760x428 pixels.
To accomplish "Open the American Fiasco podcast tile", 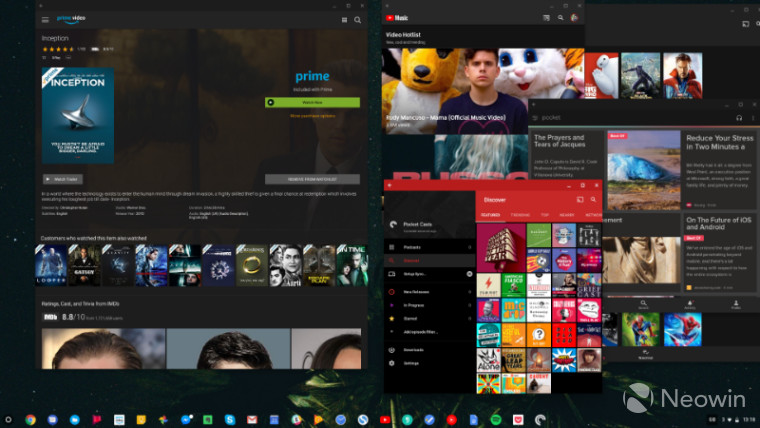I will click(x=513, y=285).
